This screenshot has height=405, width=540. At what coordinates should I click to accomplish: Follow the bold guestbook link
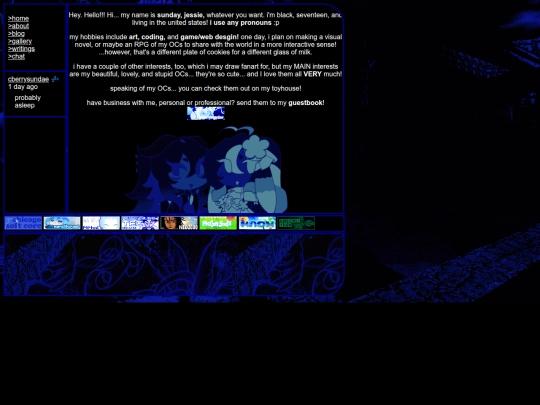(x=306, y=103)
